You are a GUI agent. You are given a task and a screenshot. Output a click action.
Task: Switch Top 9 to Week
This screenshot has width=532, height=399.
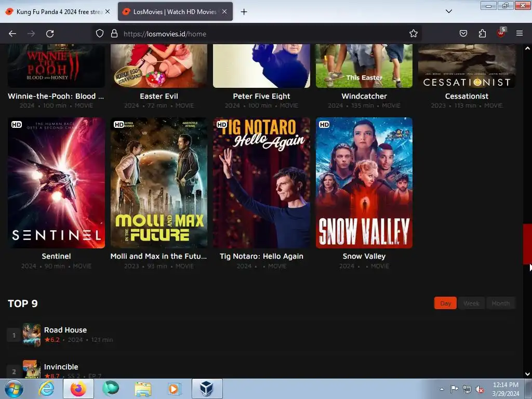(471, 303)
